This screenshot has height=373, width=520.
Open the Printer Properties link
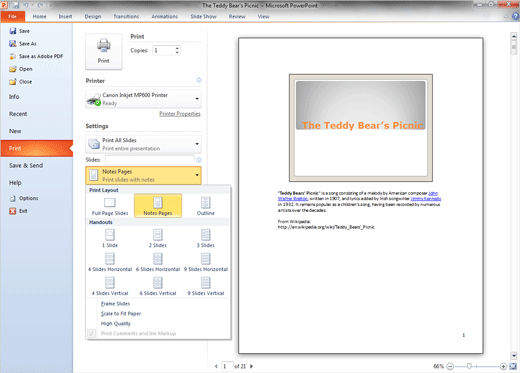click(180, 114)
